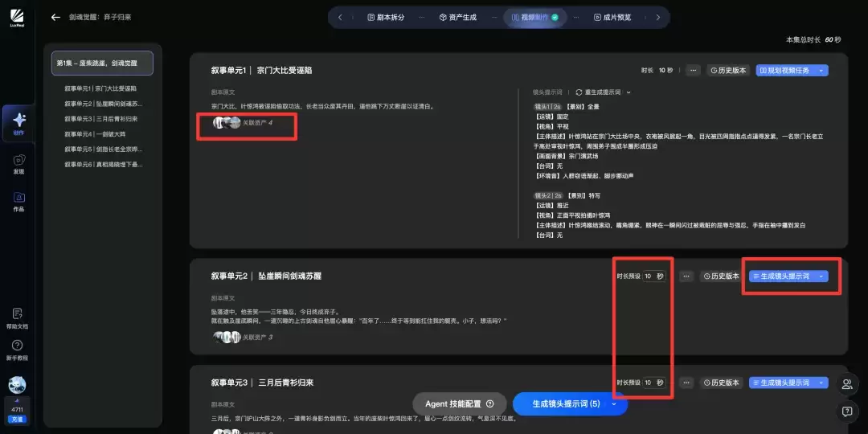Open the more-options ellipsis for 叙事单元2
Image resolution: width=868 pixels, height=434 pixels.
(686, 276)
